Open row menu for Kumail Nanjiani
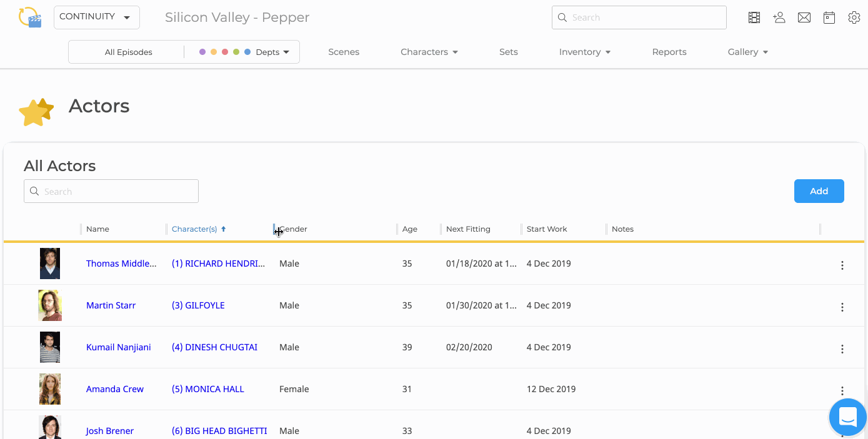Viewport: 868px width, 439px height. pyautogui.click(x=842, y=349)
